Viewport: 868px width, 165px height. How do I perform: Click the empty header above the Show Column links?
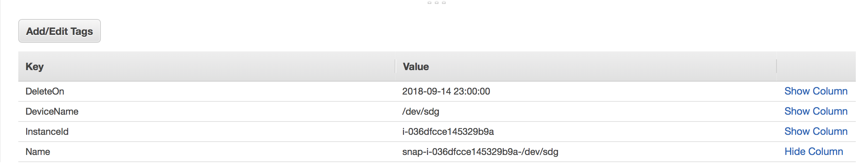click(x=816, y=67)
